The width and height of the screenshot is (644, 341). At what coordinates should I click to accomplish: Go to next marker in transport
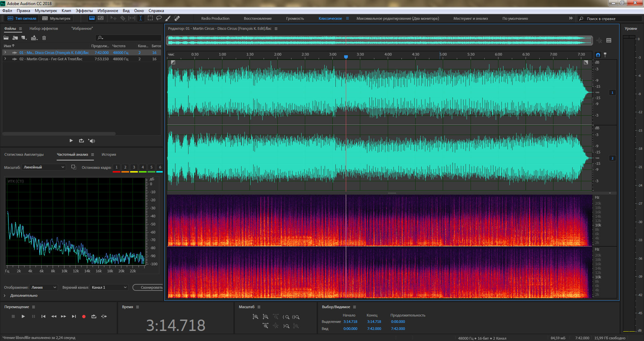tap(74, 316)
